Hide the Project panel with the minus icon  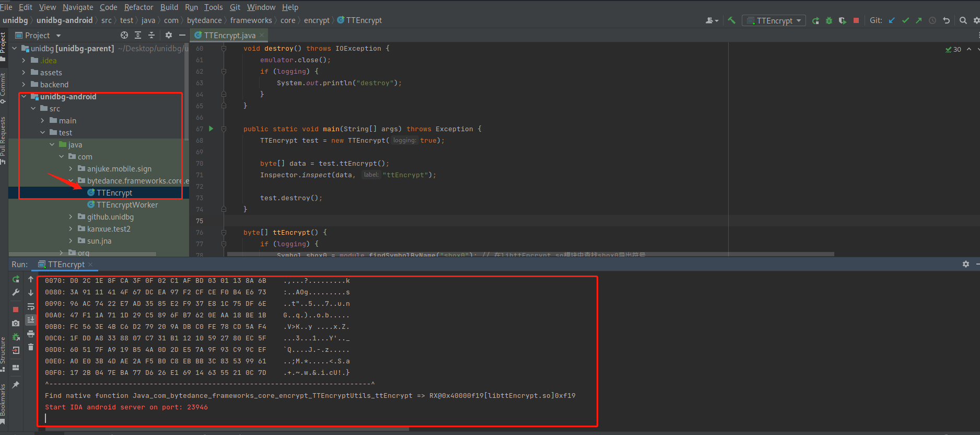[182, 35]
